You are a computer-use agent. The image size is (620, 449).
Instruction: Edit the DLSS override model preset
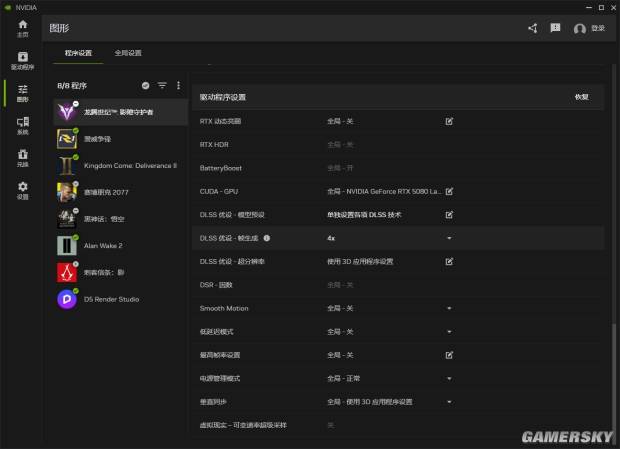[449, 215]
